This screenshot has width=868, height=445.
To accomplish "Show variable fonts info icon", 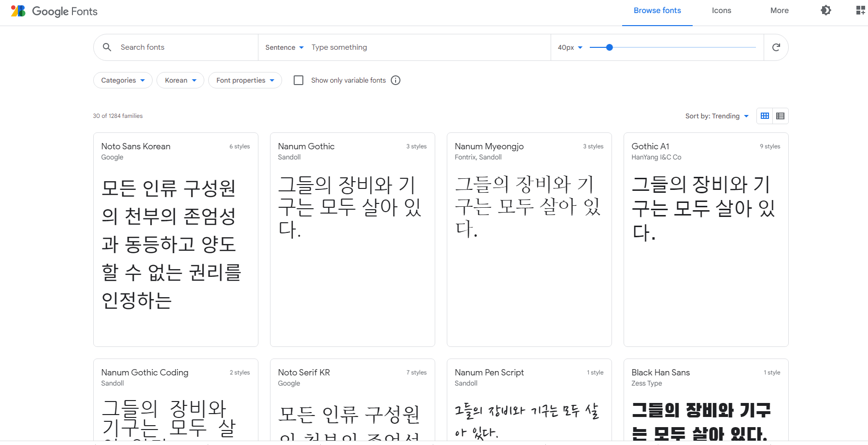I will [x=396, y=80].
